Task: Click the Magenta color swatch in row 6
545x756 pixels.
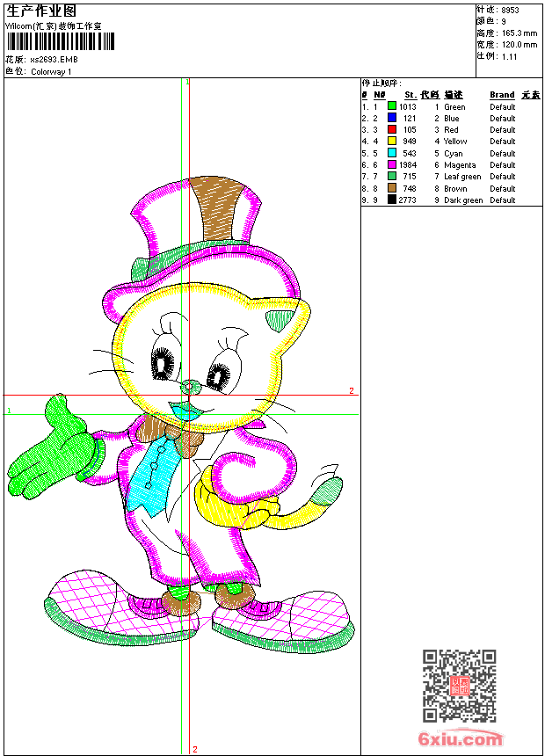Action: [x=392, y=165]
